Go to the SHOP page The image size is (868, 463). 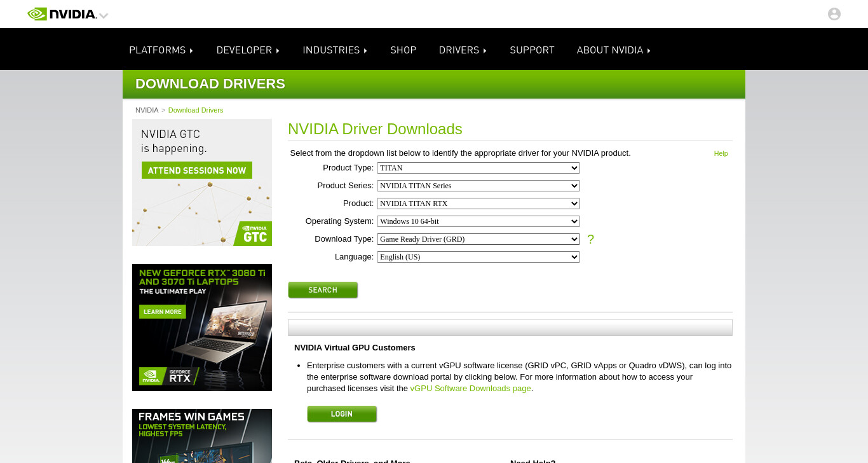[x=403, y=50]
